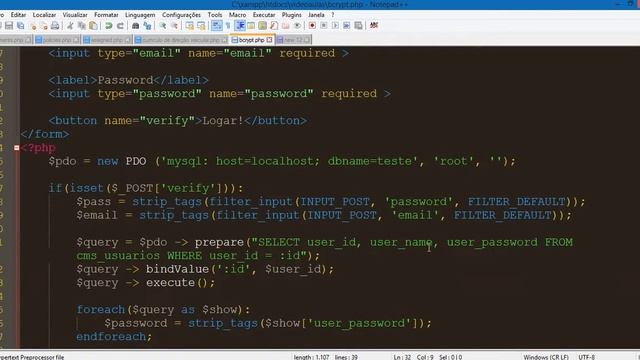Open the Configurações menu
Screen dimensions: 640x360
click(181, 15)
